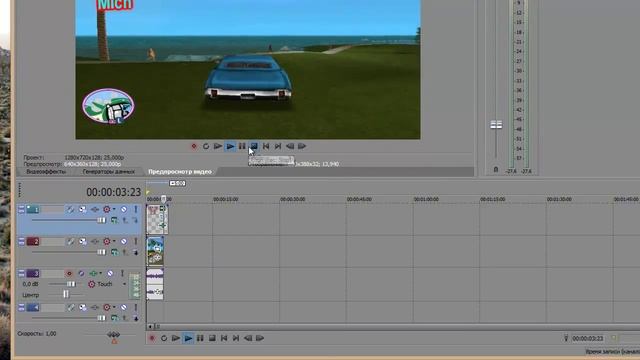This screenshot has height=360, width=640.
Task: Arm audio track 3 for recording
Action: [x=69, y=273]
